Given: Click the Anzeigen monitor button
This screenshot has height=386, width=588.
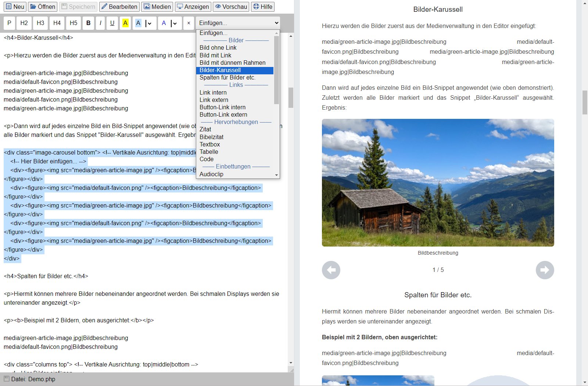Looking at the screenshot, I should point(193,7).
